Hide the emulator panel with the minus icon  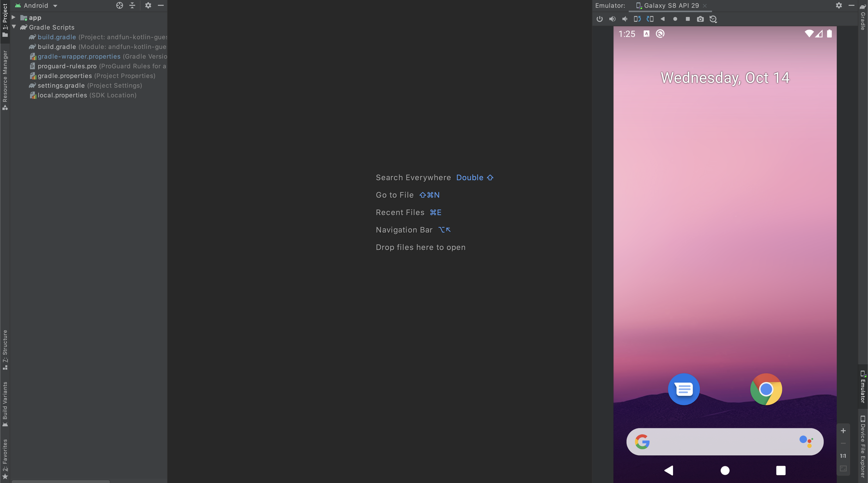pos(851,5)
